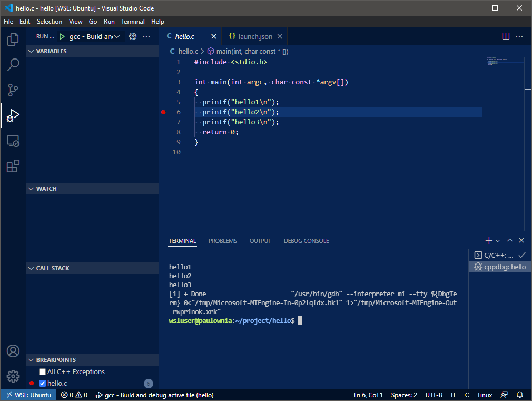Collapse the VARIABLES section

pyautogui.click(x=92, y=51)
